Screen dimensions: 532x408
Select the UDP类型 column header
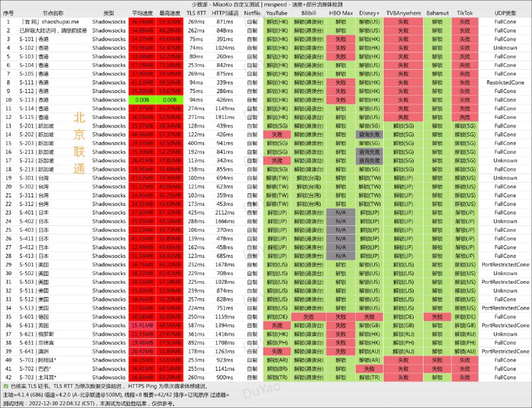(505, 13)
